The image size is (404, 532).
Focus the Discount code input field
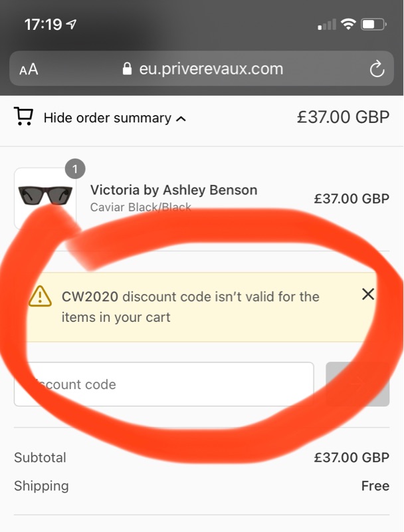[x=163, y=384]
